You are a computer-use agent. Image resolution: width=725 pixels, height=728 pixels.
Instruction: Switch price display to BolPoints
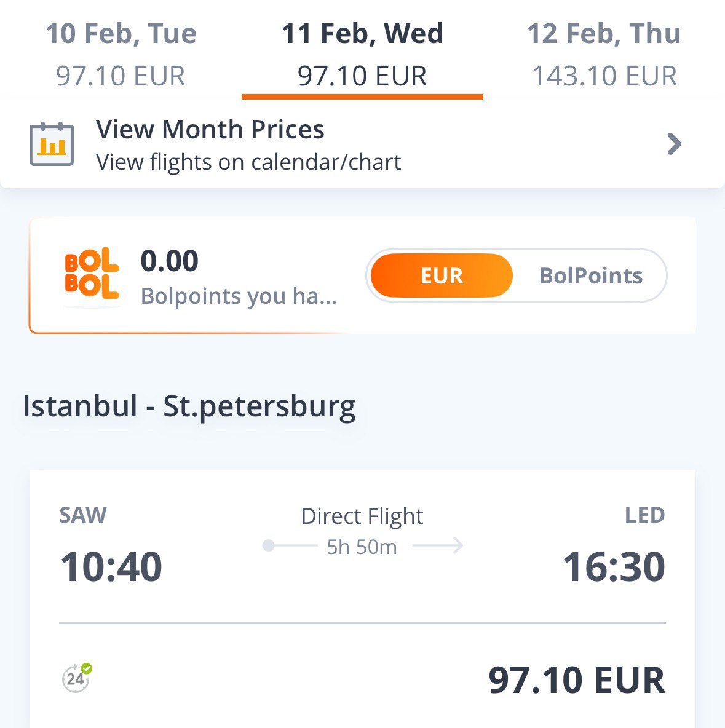(591, 276)
